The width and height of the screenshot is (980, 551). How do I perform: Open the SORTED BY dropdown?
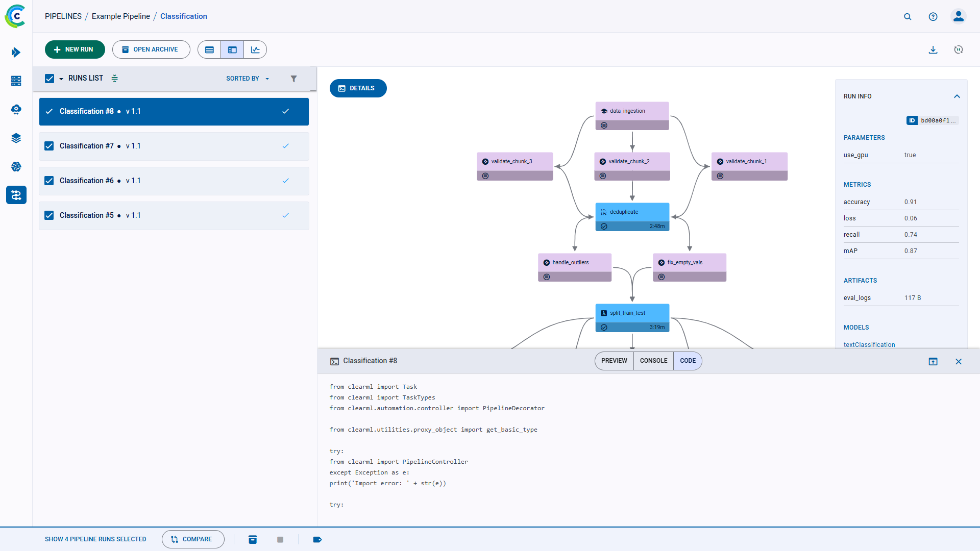tap(248, 79)
